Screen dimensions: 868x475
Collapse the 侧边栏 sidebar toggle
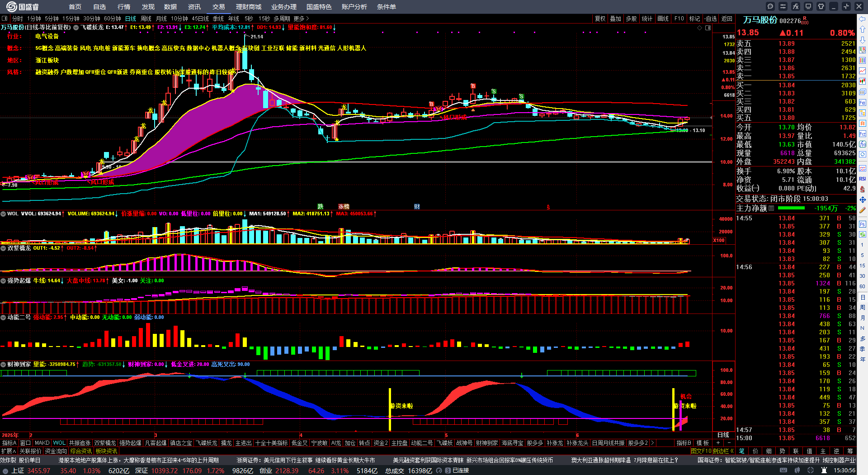click(x=723, y=451)
